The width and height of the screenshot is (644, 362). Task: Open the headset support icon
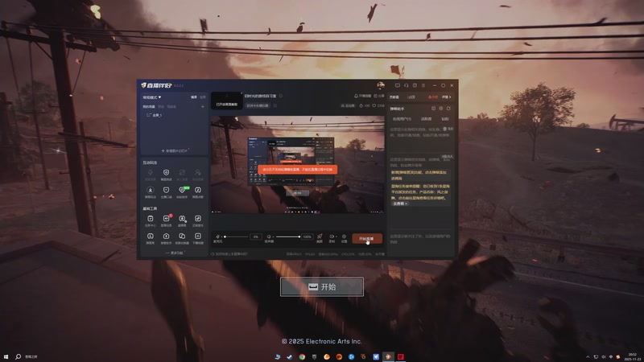[406, 85]
